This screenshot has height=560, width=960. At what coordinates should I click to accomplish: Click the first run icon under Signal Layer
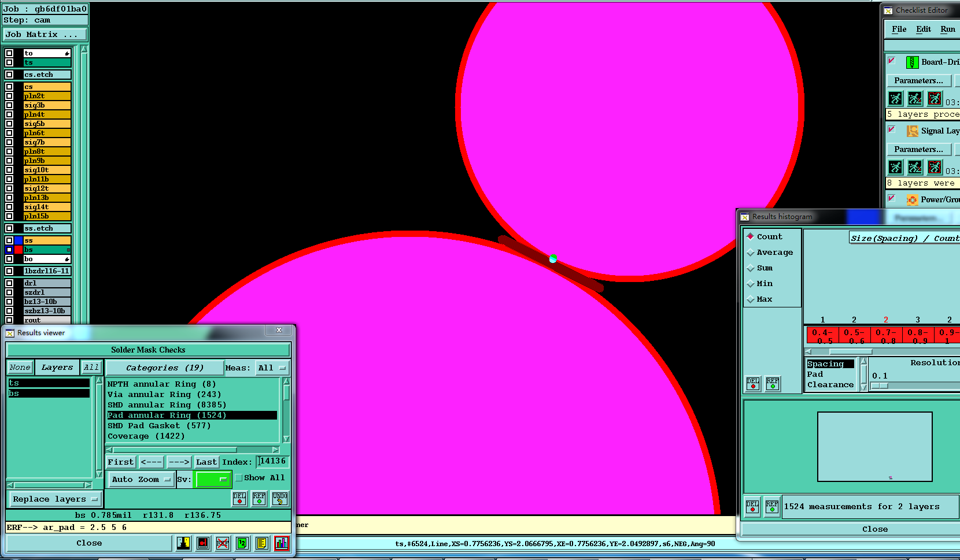coord(895,168)
